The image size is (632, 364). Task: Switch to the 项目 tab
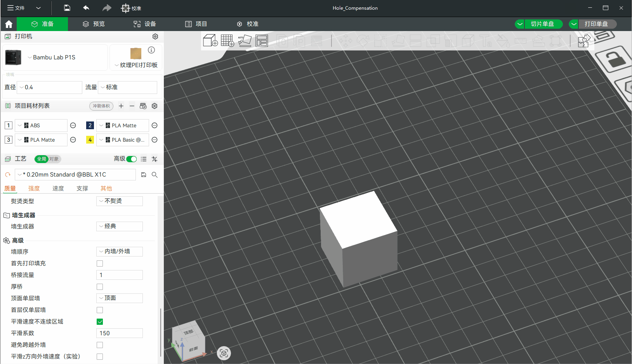tap(196, 24)
